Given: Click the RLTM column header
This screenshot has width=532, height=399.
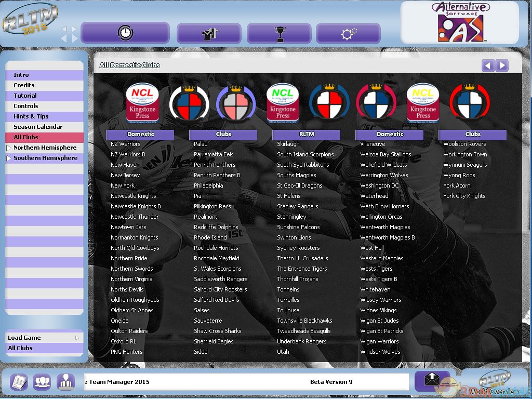Looking at the screenshot, I should (x=306, y=135).
